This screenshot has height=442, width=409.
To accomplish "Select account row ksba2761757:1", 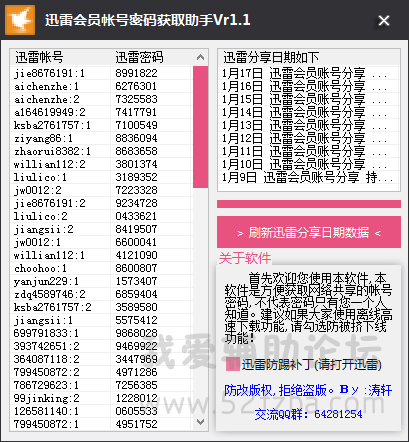I will 102,125.
